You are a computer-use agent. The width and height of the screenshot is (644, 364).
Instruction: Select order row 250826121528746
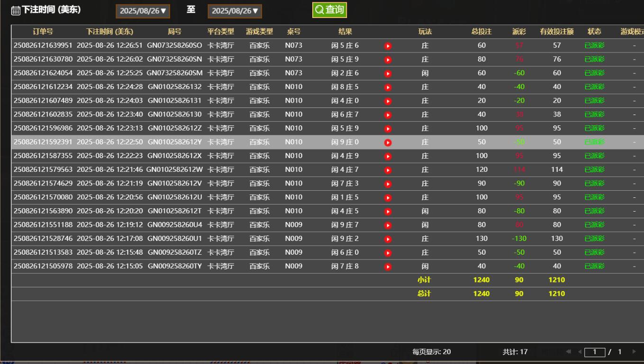click(x=43, y=239)
